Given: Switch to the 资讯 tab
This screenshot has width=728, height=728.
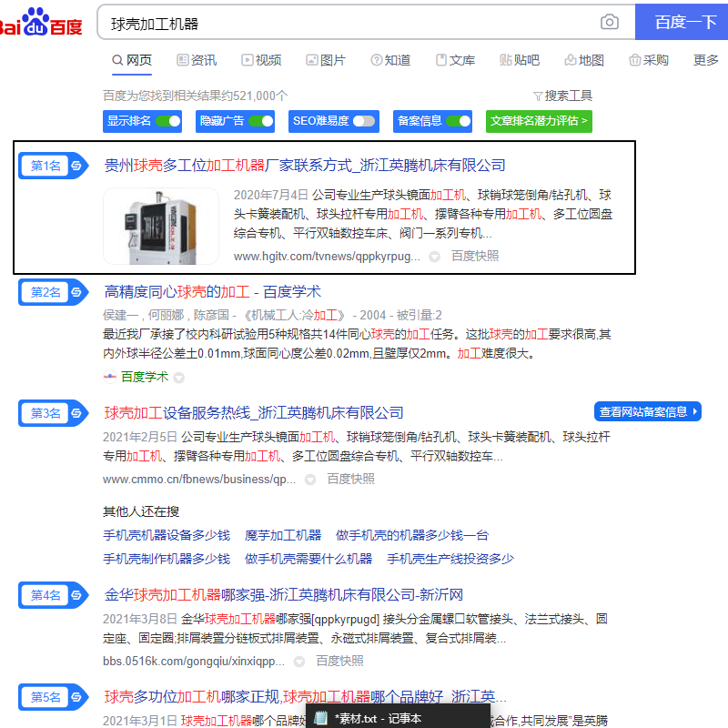Looking at the screenshot, I should 197,60.
